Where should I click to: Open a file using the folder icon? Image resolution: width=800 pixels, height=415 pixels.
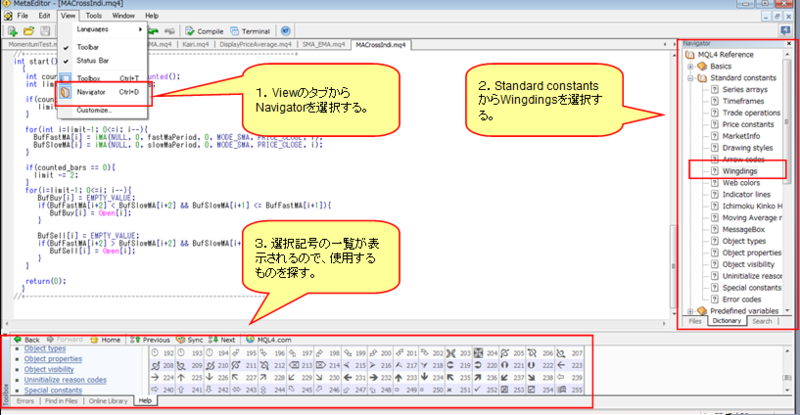click(29, 31)
